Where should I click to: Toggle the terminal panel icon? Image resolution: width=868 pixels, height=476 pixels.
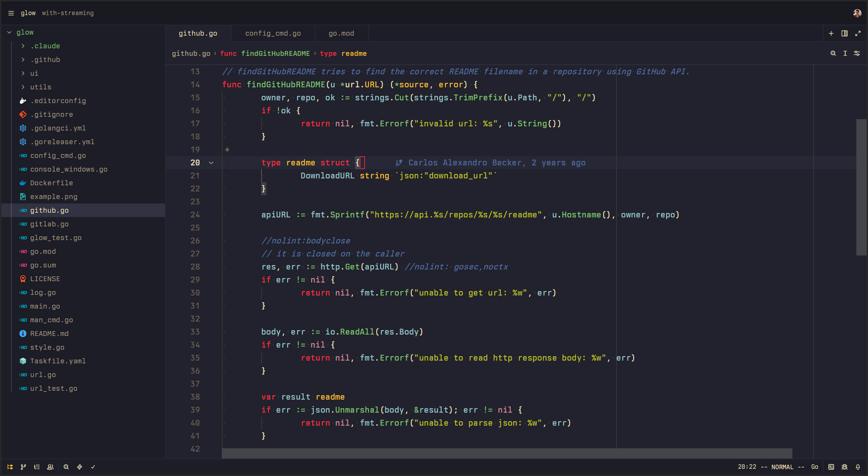831,467
